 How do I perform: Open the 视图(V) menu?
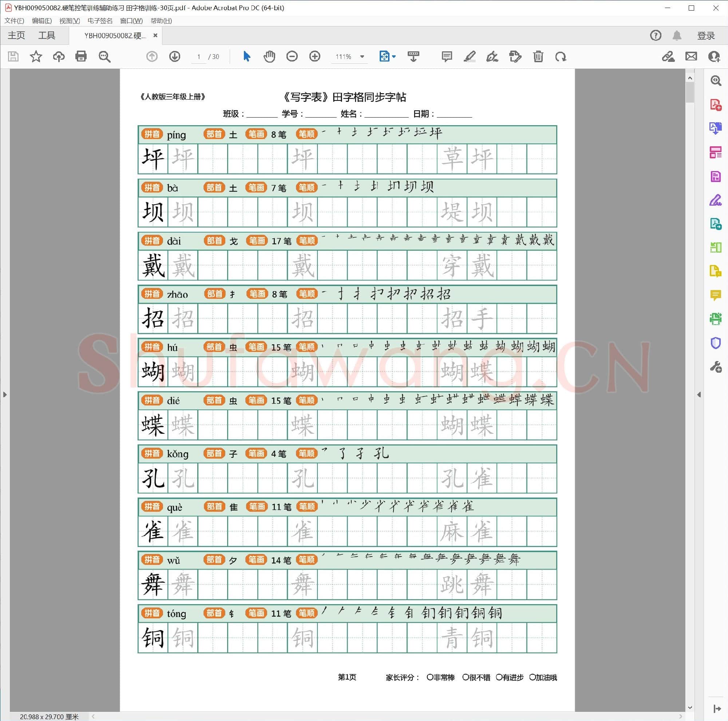coord(69,21)
